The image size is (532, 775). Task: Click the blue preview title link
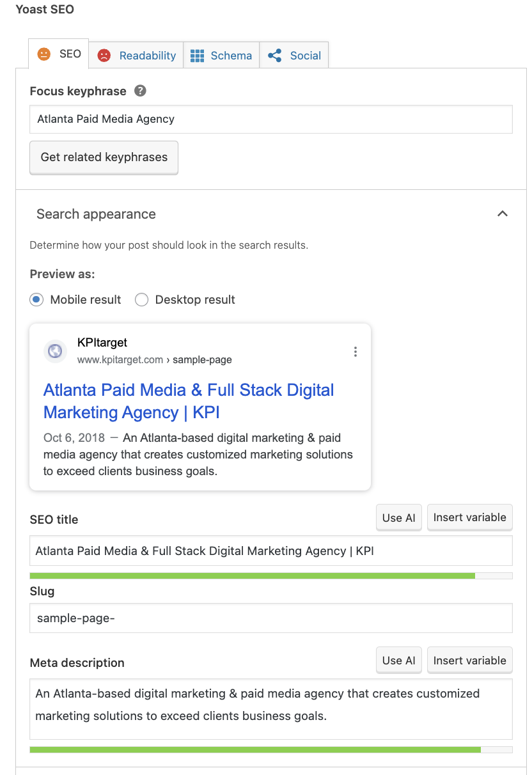pos(189,401)
